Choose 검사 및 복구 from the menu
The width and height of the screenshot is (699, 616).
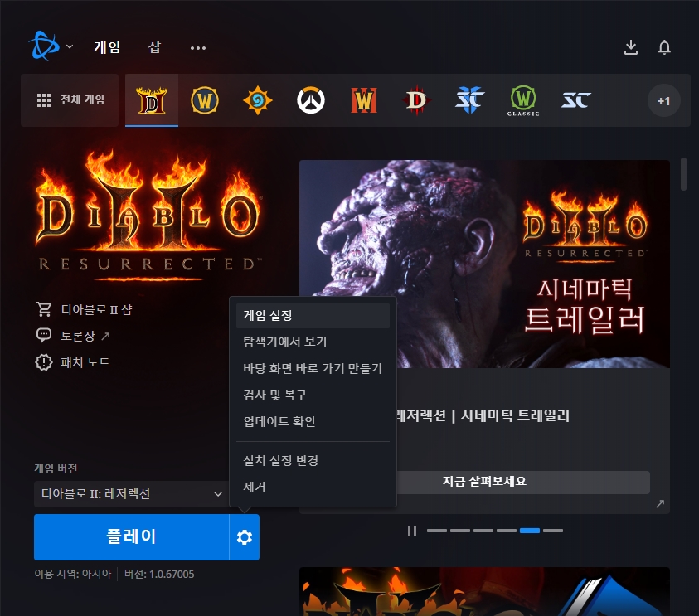(313, 395)
